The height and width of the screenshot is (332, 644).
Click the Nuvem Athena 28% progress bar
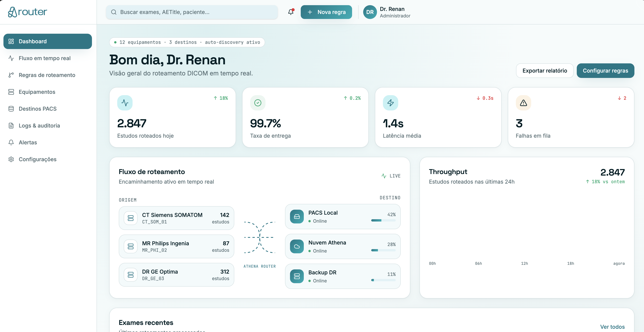click(x=383, y=250)
